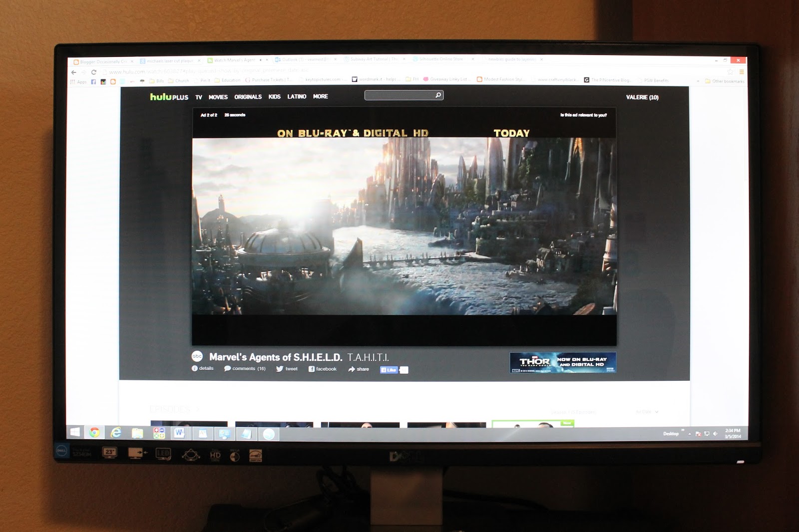799x532 pixels.
Task: Open the Bills bookmark folder
Action: coord(157,81)
